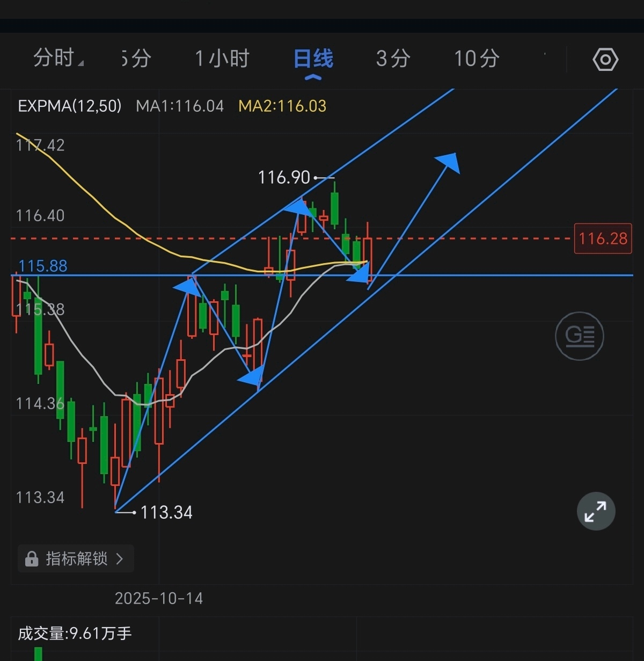Tap the yellow MA2:116.03 legend value

[x=282, y=106]
